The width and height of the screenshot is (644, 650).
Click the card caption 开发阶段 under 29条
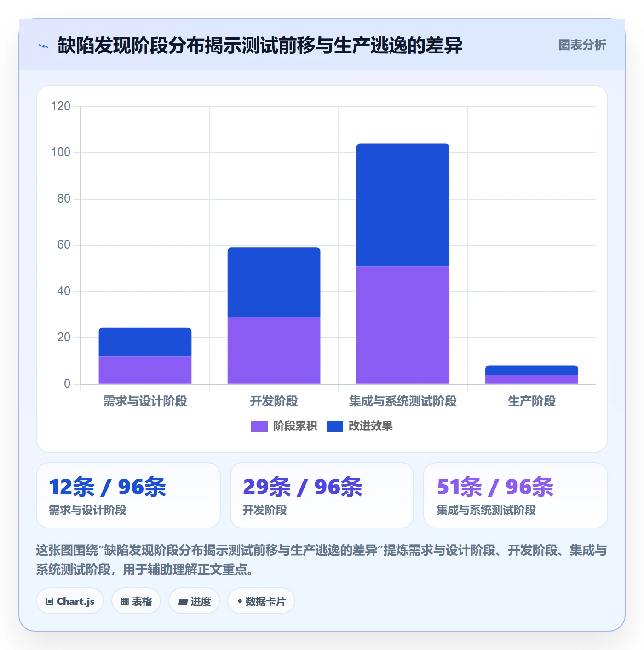[x=265, y=510]
